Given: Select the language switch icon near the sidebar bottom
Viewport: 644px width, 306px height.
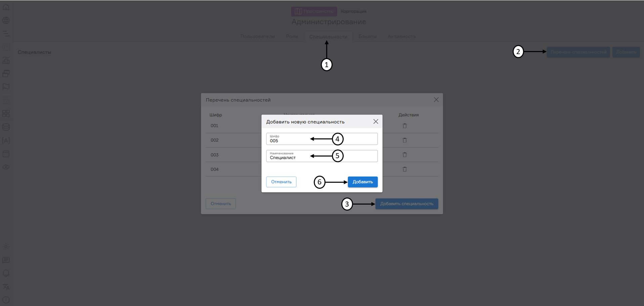Looking at the screenshot, I should click(x=6, y=287).
